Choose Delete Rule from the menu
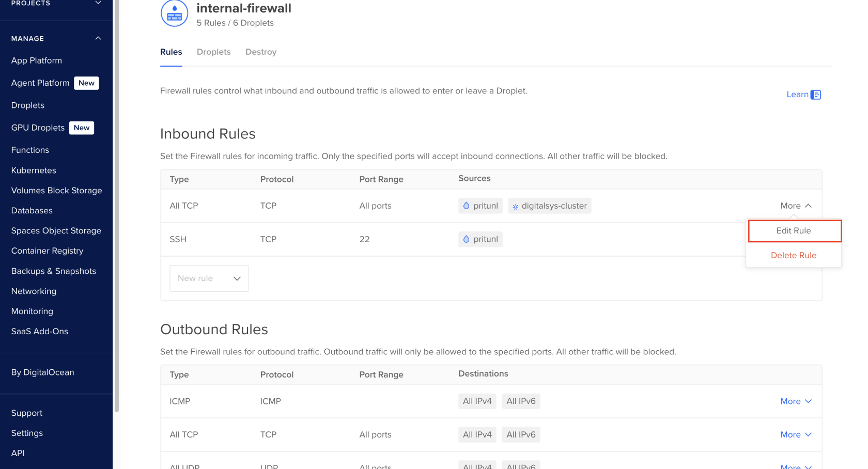 pyautogui.click(x=794, y=255)
